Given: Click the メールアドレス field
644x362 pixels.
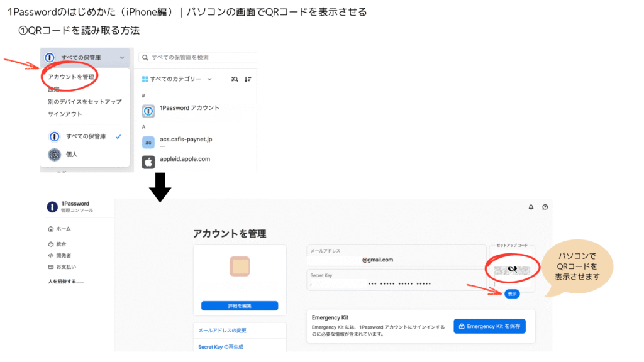Looking at the screenshot, I should click(x=396, y=256).
